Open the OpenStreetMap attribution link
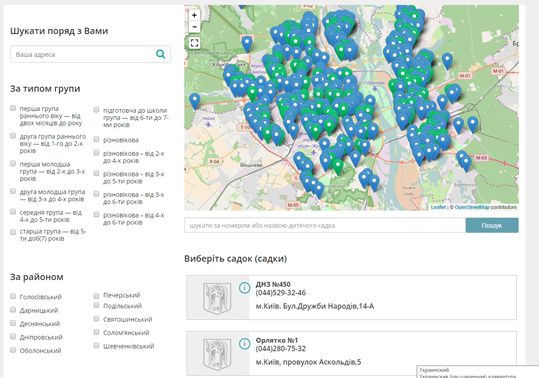The height and width of the screenshot is (378, 539). pos(472,207)
